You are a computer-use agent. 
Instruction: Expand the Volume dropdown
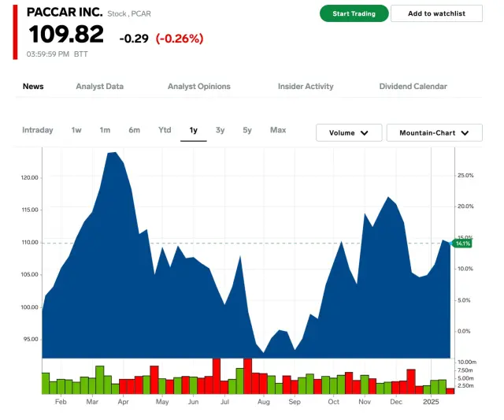point(349,133)
